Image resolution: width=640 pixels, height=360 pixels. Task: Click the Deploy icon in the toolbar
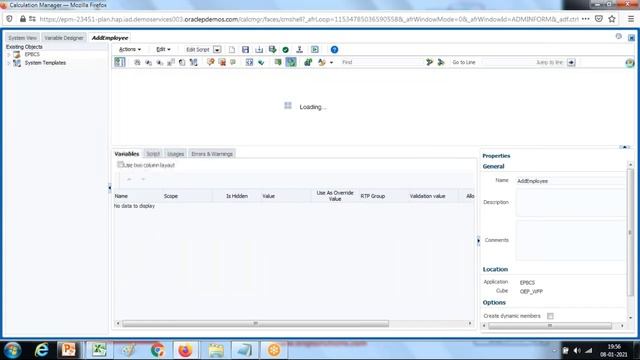(x=300, y=50)
